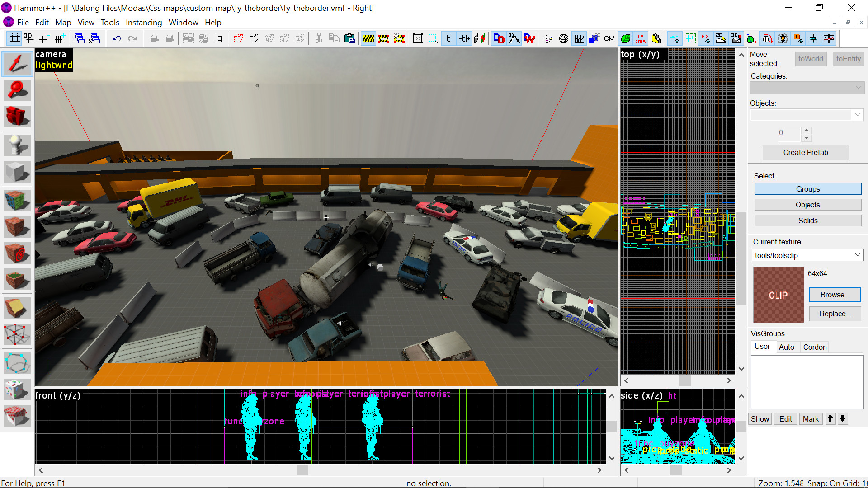The image size is (868, 488).
Task: Activate the Magnify tool
Action: (x=17, y=90)
